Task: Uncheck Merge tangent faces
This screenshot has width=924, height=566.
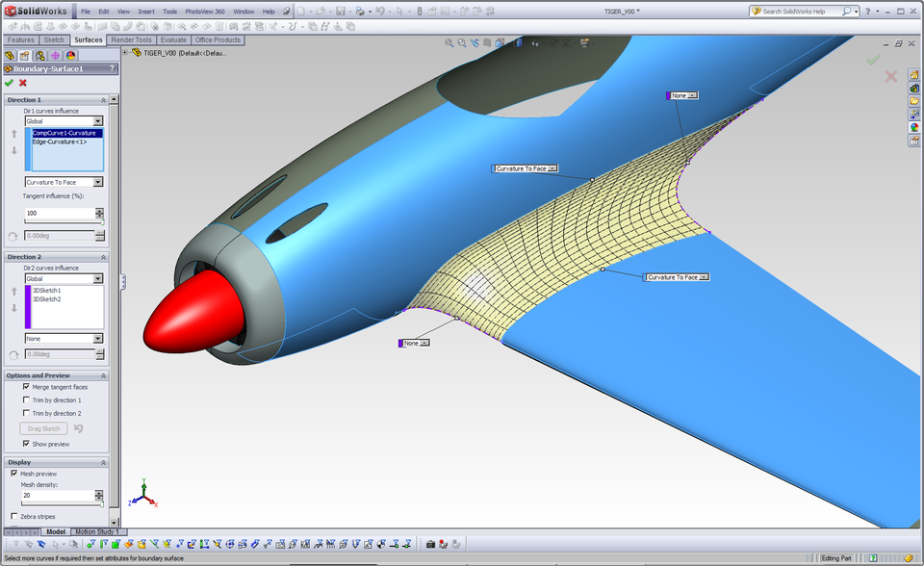Action: (x=26, y=385)
